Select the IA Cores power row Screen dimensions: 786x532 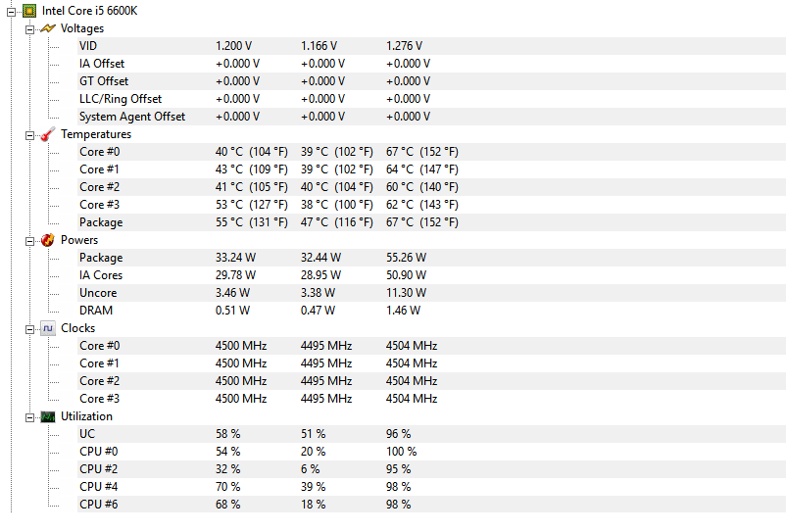(431, 275)
